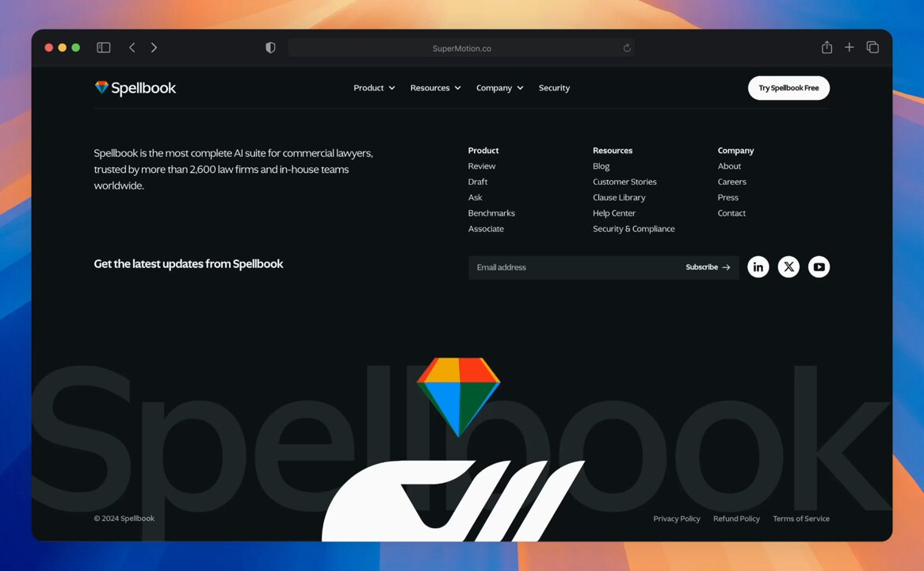Expand the Company nav dropdown

(500, 88)
